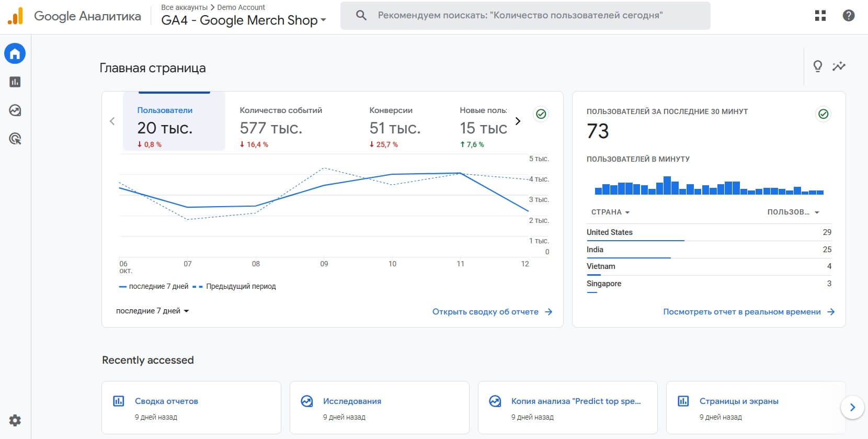This screenshot has height=439, width=868.
Task: Open the 'Открыть сводку об отчете' link
Action: pyautogui.click(x=492, y=312)
